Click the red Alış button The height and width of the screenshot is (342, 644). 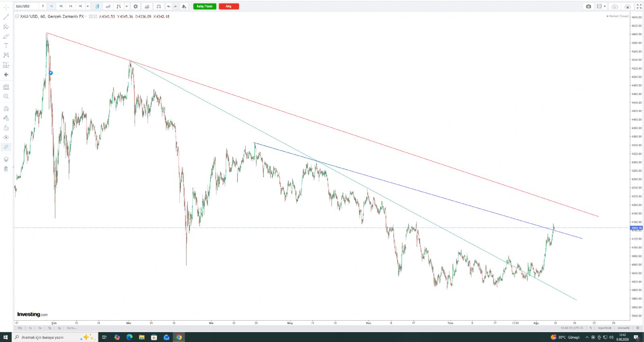(x=229, y=6)
